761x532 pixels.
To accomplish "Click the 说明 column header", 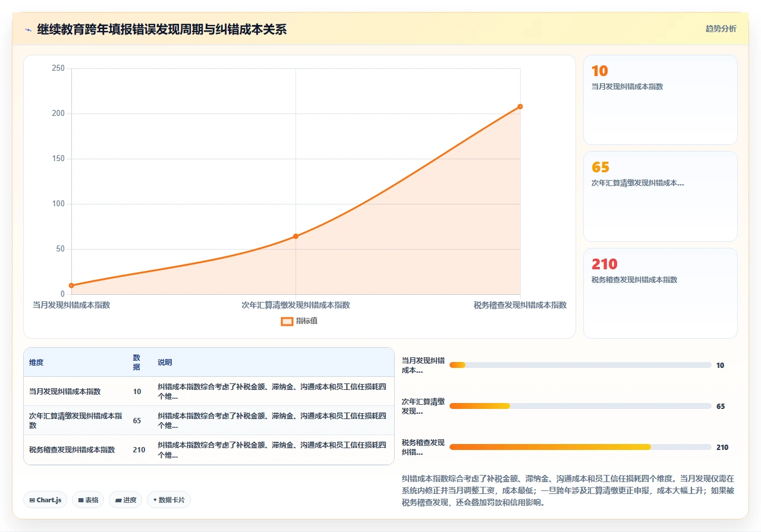I will click(165, 362).
